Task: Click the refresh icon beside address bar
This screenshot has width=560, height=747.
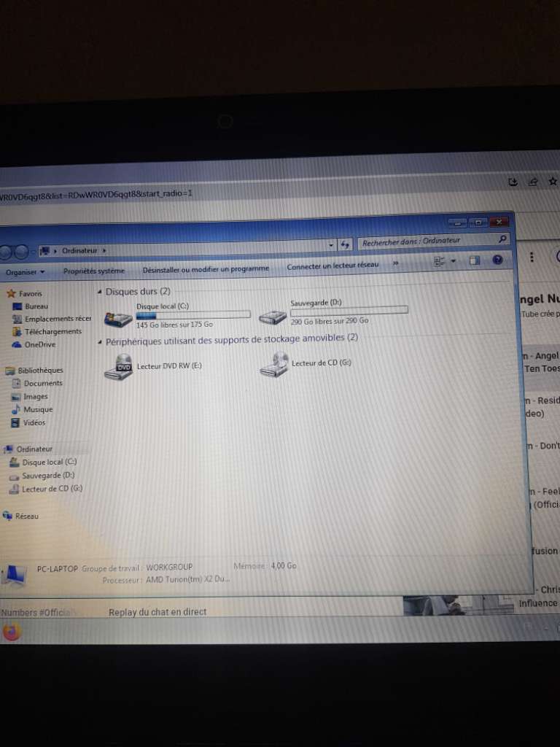Action: coord(344,245)
